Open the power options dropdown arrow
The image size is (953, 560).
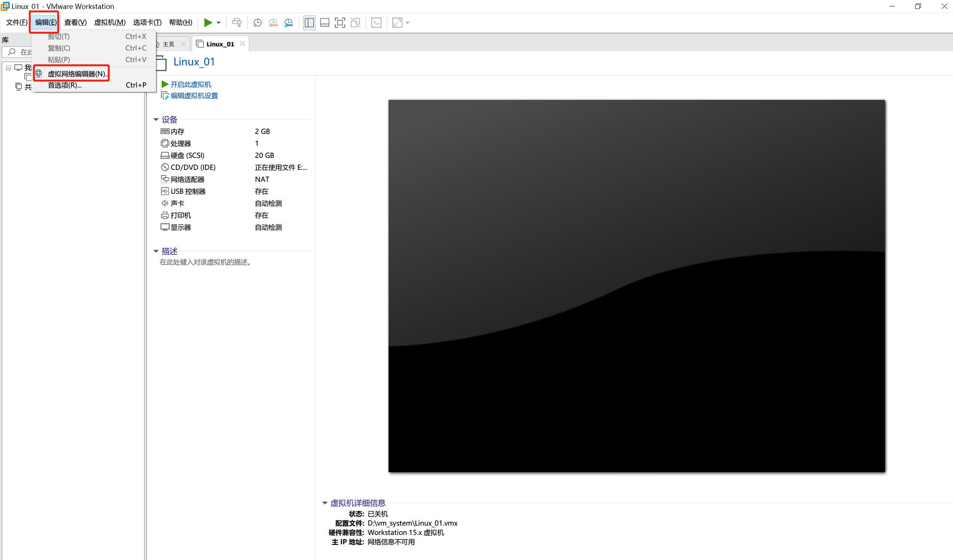pyautogui.click(x=219, y=23)
